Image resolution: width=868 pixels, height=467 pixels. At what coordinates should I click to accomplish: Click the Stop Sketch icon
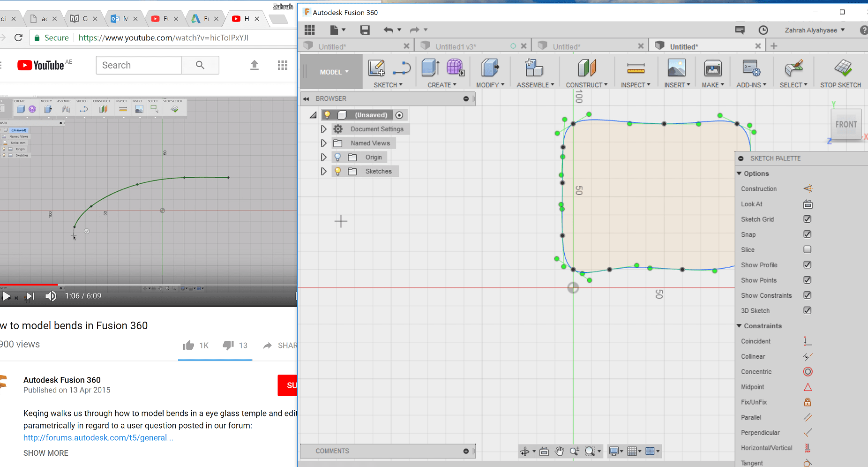(x=843, y=68)
